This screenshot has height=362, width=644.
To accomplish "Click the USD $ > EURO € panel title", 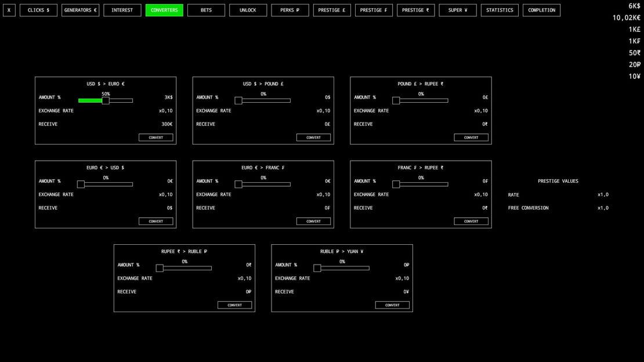I will (106, 84).
